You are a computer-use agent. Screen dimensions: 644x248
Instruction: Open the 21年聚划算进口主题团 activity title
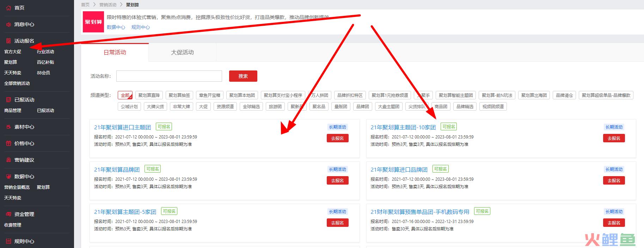[122, 127]
